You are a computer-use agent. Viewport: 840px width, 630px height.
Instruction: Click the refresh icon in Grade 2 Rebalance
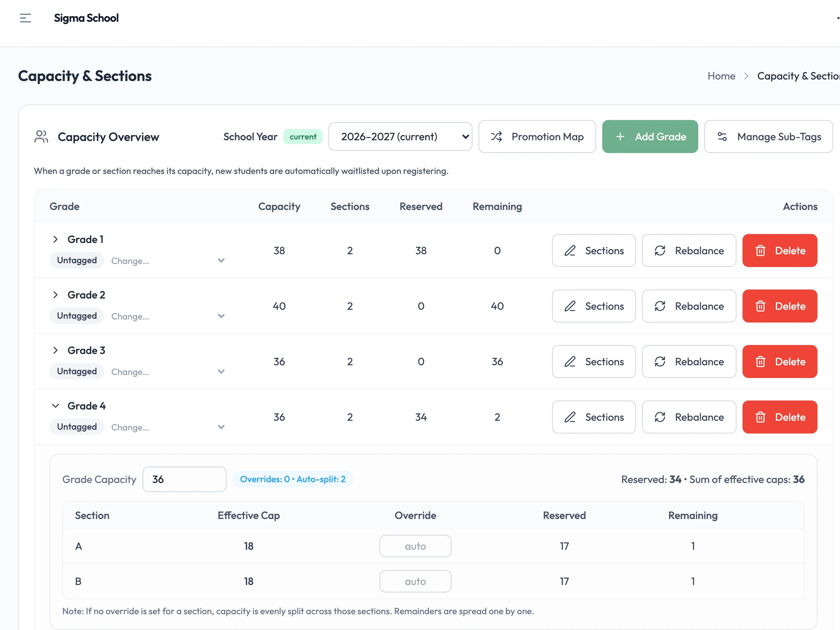660,306
